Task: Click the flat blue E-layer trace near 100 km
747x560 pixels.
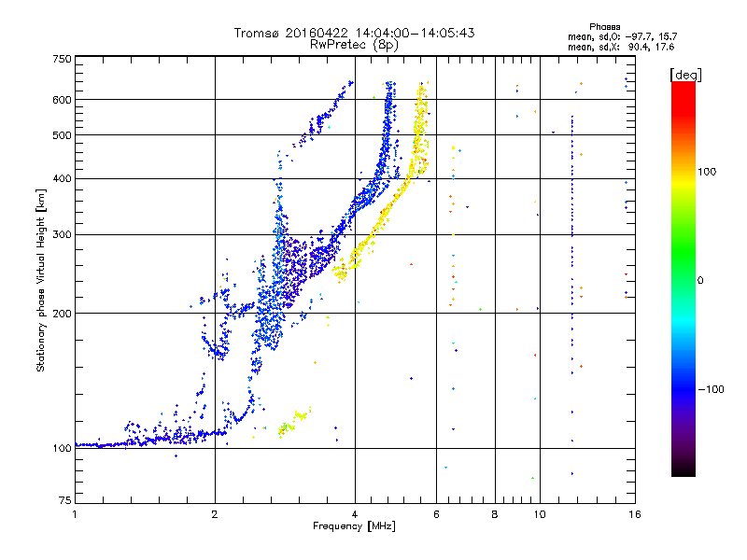Action: (150, 441)
